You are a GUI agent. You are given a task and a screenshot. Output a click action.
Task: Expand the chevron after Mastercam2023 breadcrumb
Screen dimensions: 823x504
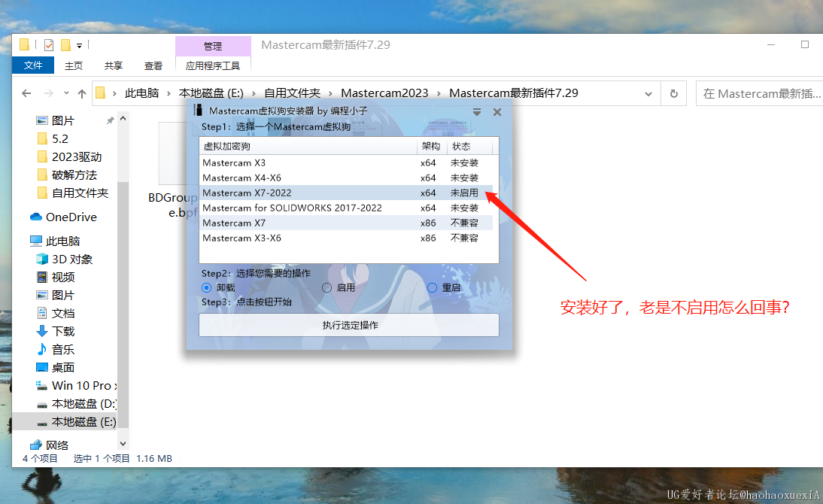(x=439, y=93)
